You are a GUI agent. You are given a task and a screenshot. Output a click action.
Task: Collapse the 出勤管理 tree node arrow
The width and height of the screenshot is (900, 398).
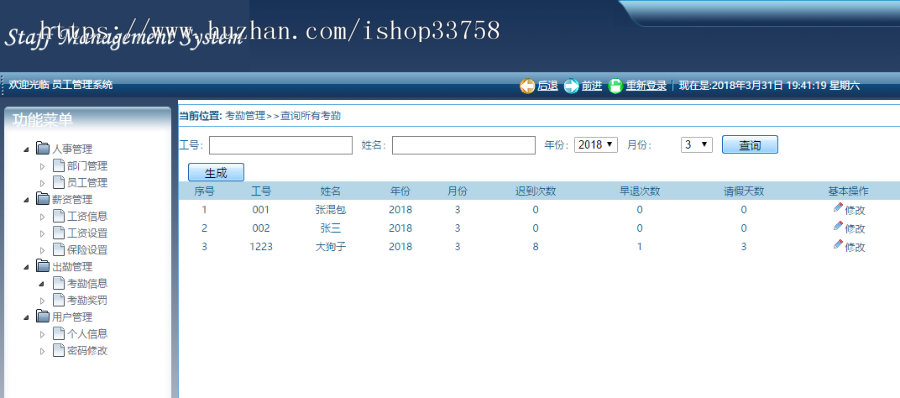26,267
